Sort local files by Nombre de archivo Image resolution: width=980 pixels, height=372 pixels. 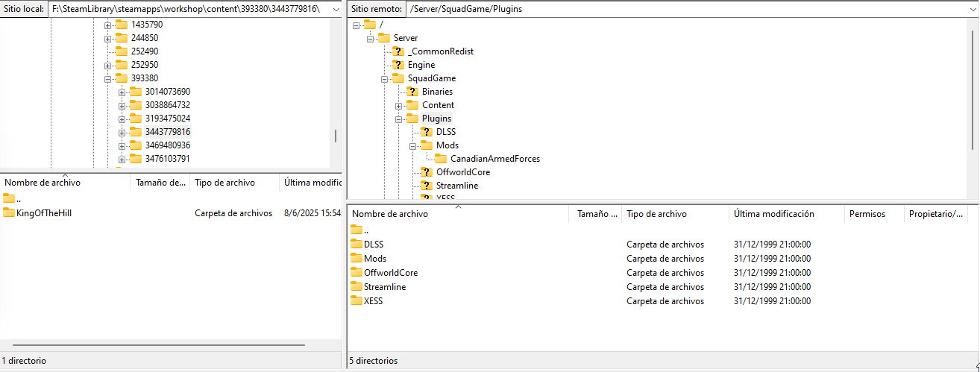tap(65, 183)
